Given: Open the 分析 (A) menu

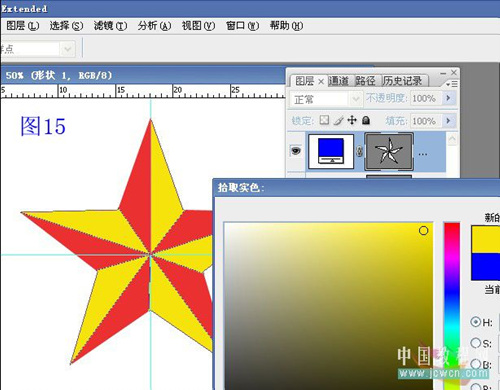Looking at the screenshot, I should [x=154, y=26].
